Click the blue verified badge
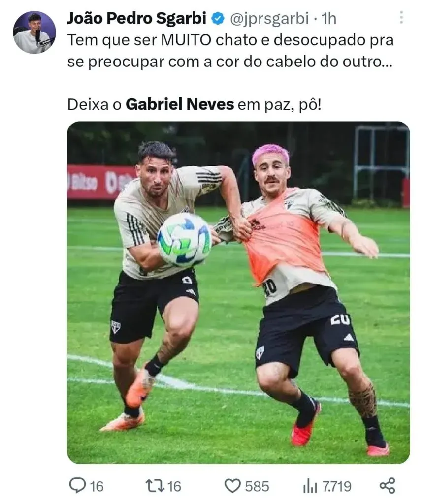Screen dimensions: 423x504 pos(218,19)
